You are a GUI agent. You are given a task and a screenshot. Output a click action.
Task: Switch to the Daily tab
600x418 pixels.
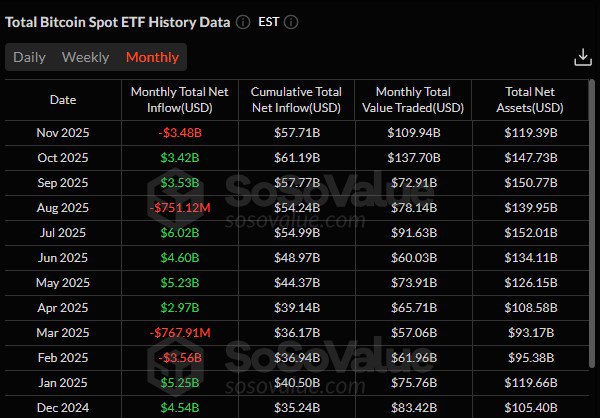click(29, 57)
